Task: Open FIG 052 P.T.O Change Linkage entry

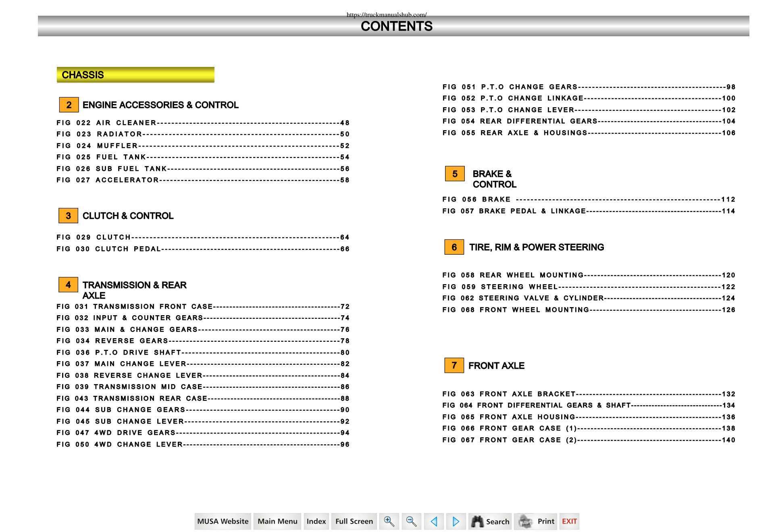Action: (589, 98)
